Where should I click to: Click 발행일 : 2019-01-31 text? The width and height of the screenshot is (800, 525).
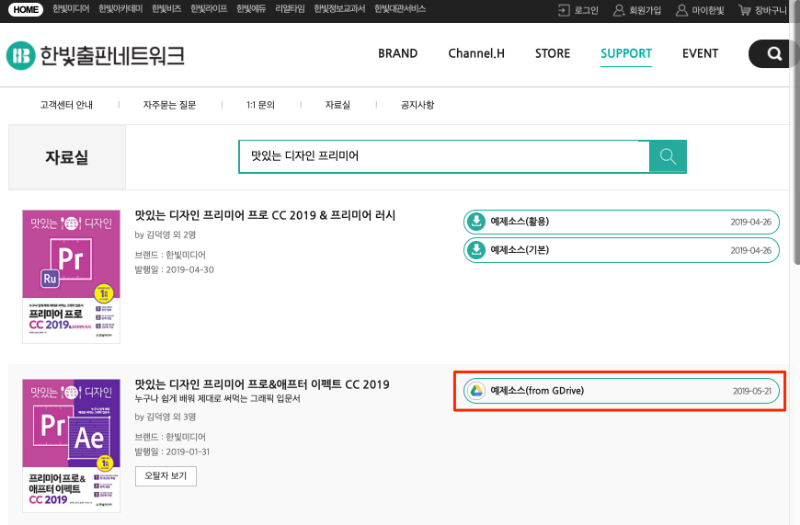(x=172, y=452)
